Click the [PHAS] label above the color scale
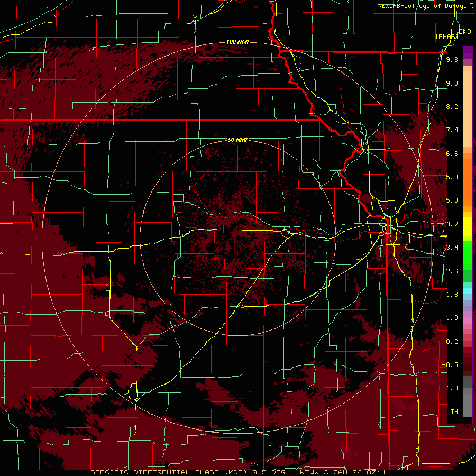The image size is (476, 476). [x=447, y=36]
